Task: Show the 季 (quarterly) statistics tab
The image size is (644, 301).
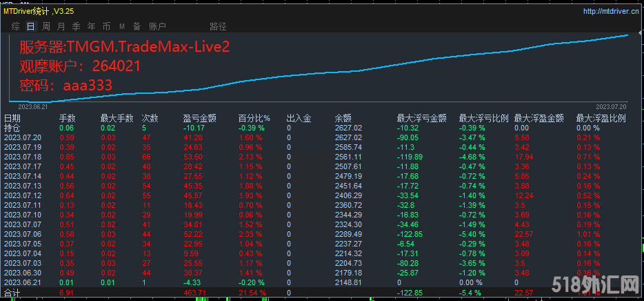Action: click(x=77, y=27)
